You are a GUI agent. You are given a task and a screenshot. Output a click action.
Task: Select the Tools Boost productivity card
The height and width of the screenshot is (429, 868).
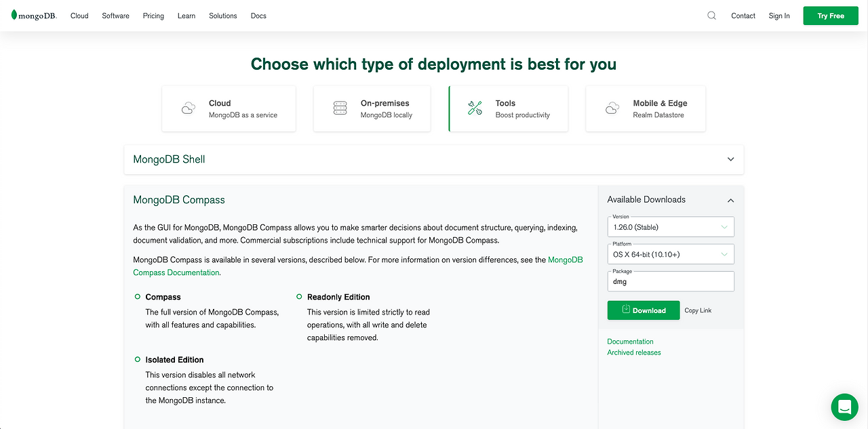508,108
